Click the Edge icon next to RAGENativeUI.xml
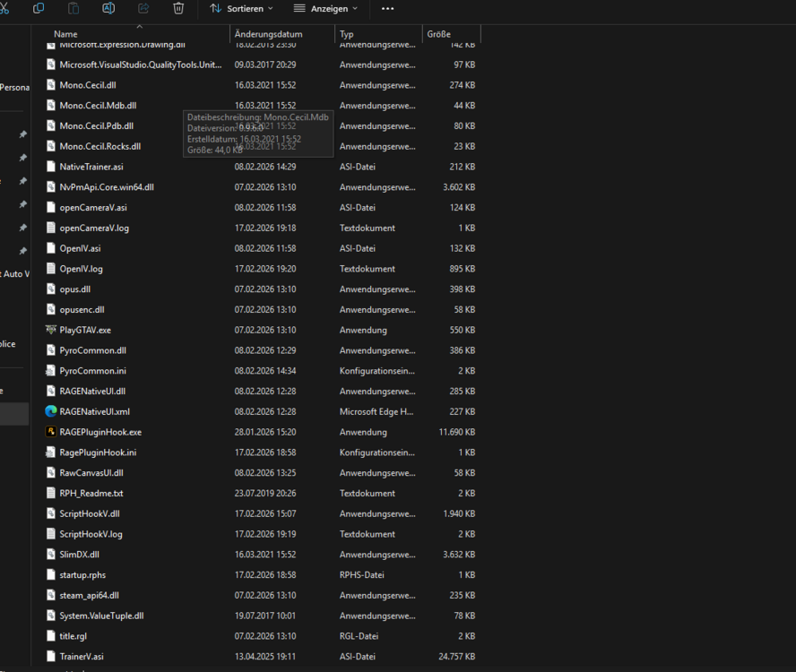 pos(51,411)
